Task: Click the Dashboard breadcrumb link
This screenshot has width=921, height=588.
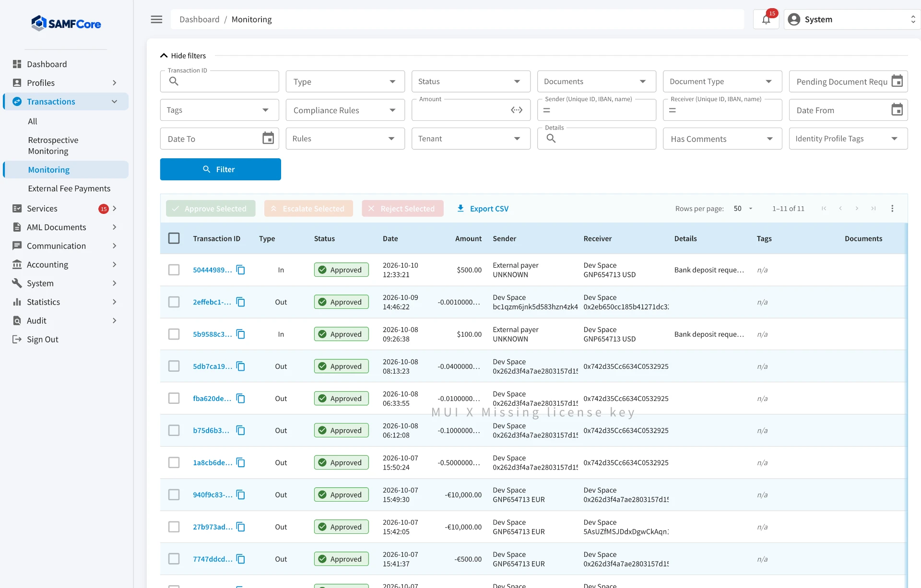Action: tap(199, 19)
